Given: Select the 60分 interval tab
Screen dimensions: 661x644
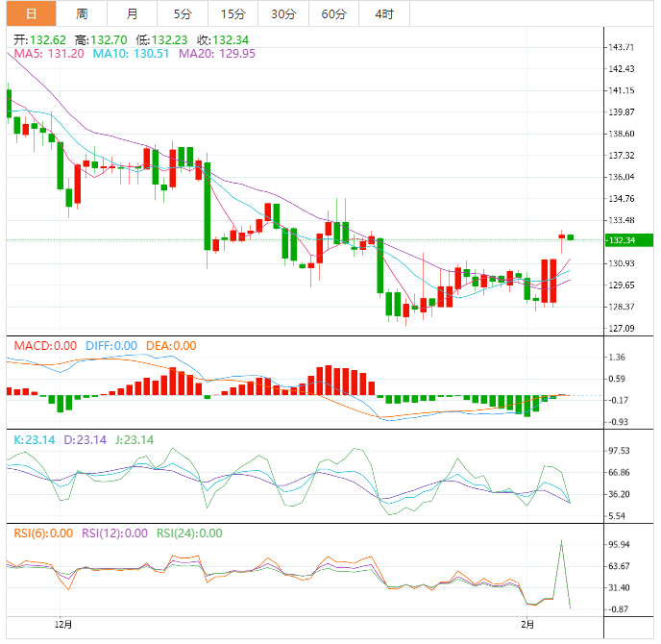Looking at the screenshot, I should (x=333, y=13).
